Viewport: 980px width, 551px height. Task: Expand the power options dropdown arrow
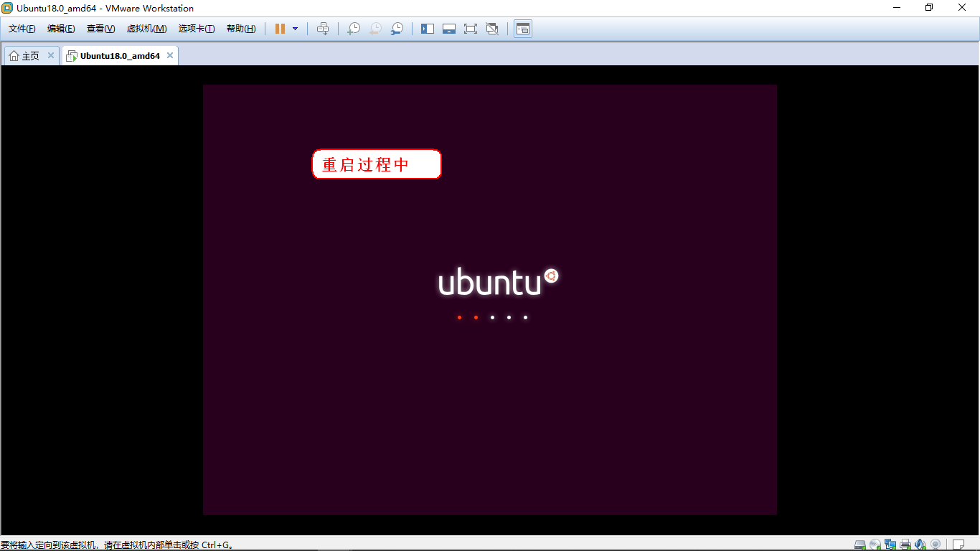(295, 29)
